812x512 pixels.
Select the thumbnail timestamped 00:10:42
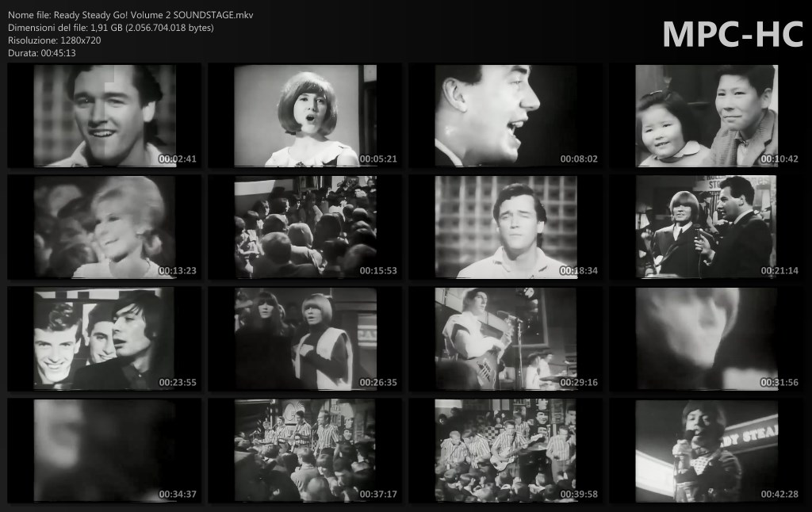707,116
